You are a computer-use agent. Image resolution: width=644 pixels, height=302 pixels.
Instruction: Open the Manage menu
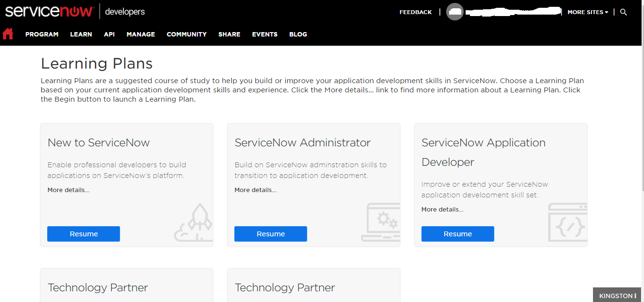140,34
